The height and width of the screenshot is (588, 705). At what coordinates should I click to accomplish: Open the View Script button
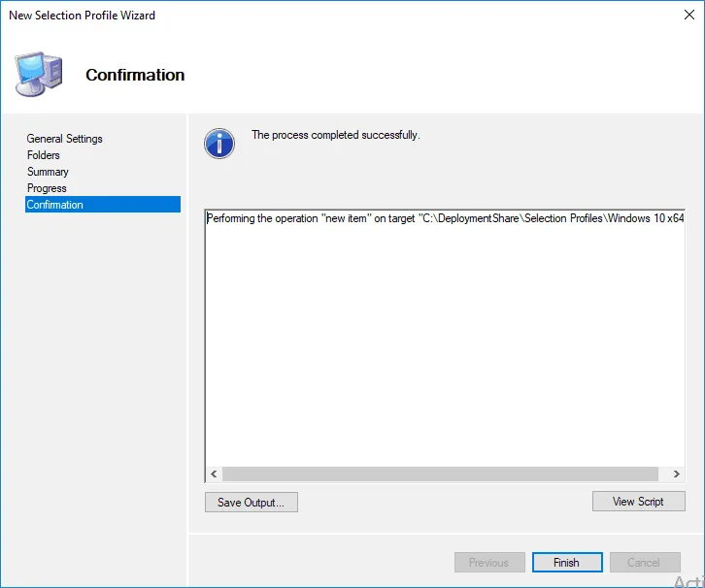tap(638, 502)
